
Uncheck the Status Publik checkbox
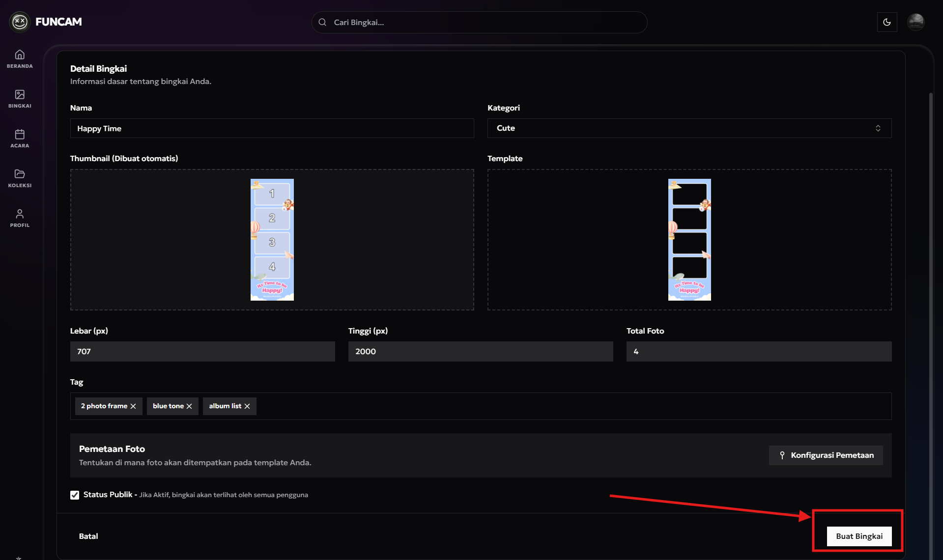click(75, 495)
